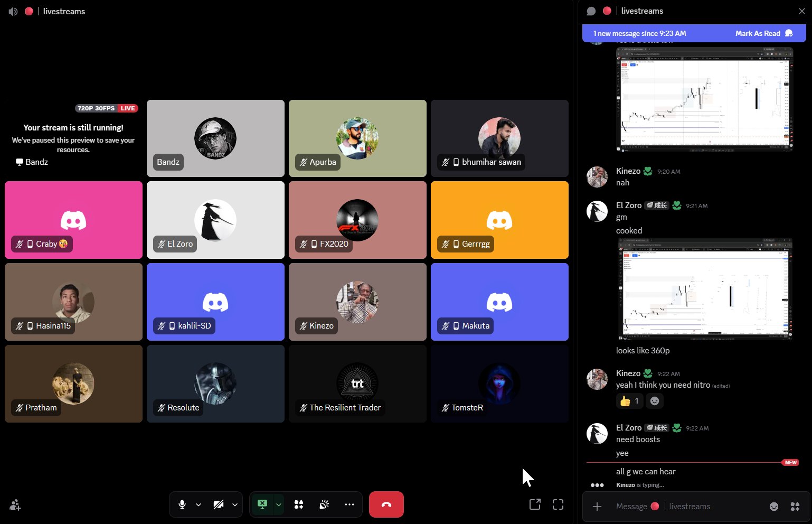Viewport: 812px width, 524px height.
Task: Click the 720P 30FPS LIVE badge
Action: [107, 108]
